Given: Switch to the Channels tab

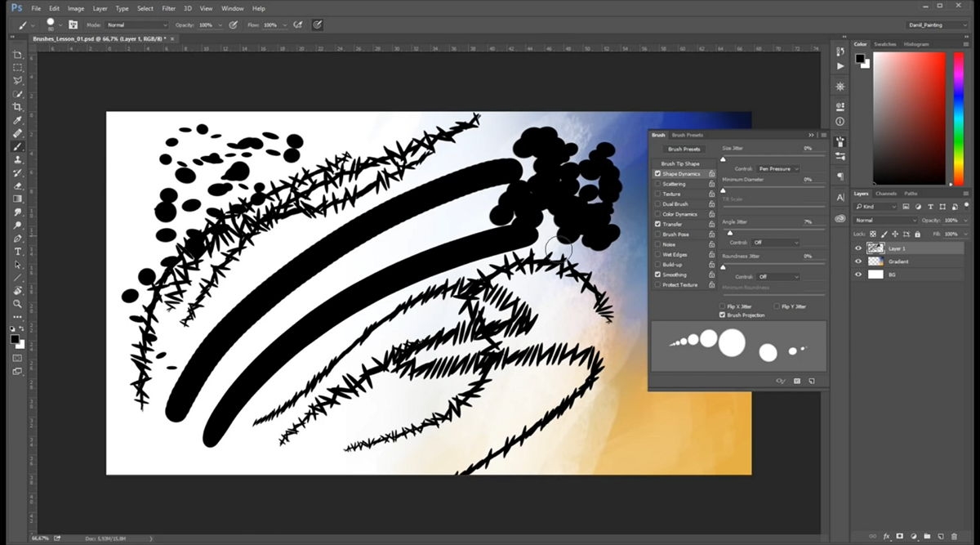Looking at the screenshot, I should tap(885, 194).
